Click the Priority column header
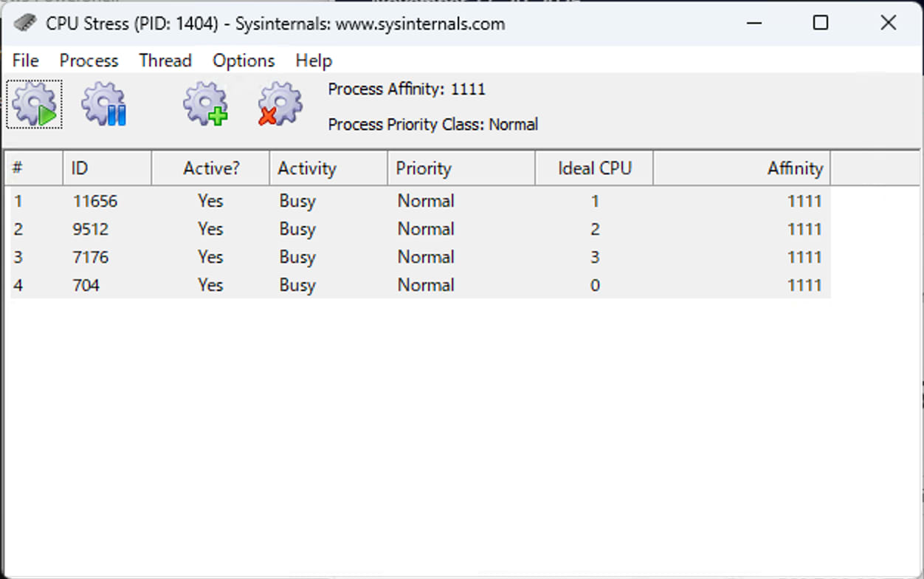Image resolution: width=924 pixels, height=579 pixels. [x=461, y=168]
